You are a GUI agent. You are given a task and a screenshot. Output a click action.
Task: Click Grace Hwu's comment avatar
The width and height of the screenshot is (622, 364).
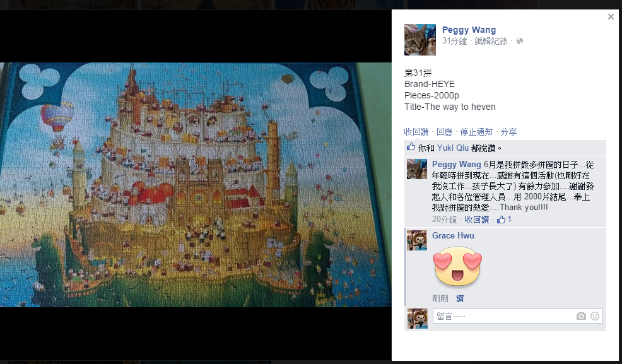pos(417,240)
